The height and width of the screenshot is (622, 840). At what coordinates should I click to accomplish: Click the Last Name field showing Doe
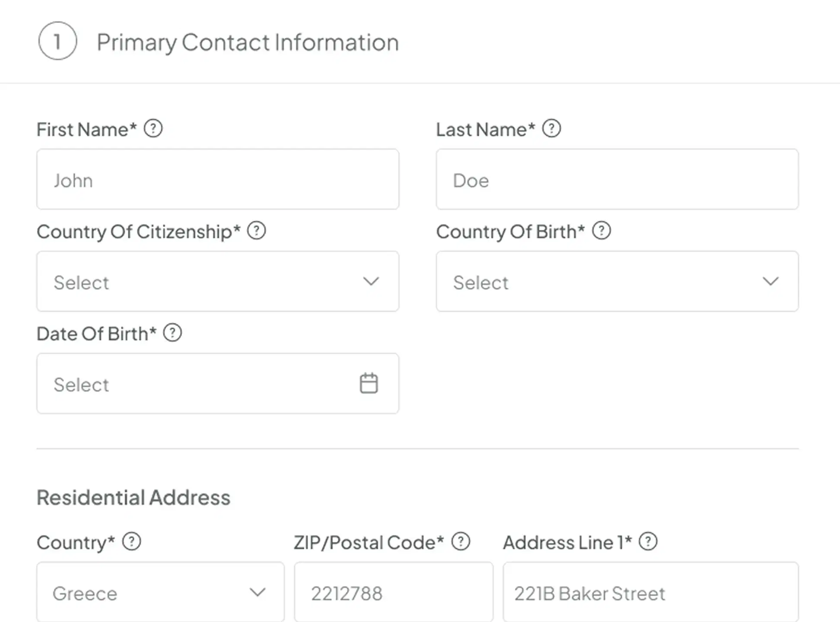(x=617, y=179)
